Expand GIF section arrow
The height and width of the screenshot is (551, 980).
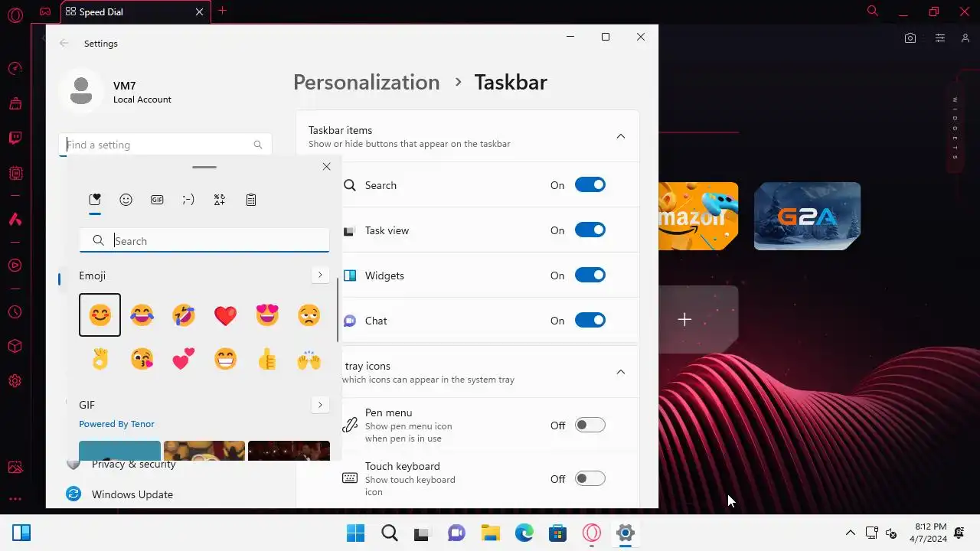(x=319, y=404)
